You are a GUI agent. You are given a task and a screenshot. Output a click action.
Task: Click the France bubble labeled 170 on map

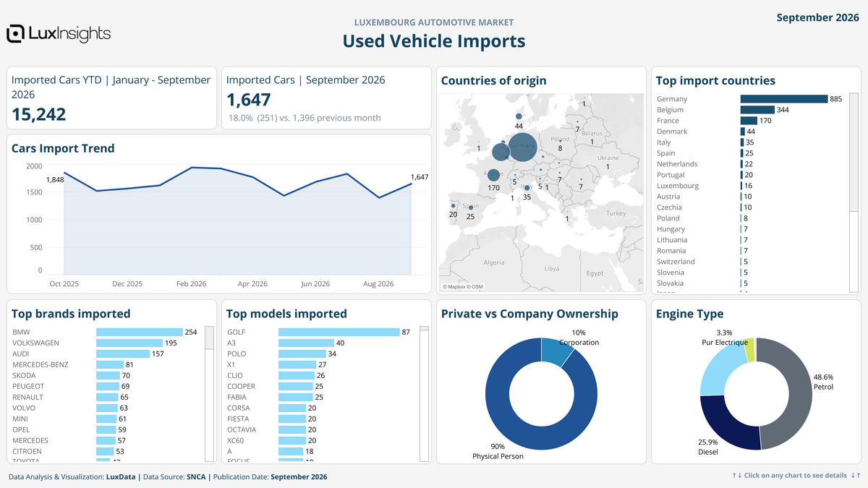pyautogui.click(x=493, y=175)
